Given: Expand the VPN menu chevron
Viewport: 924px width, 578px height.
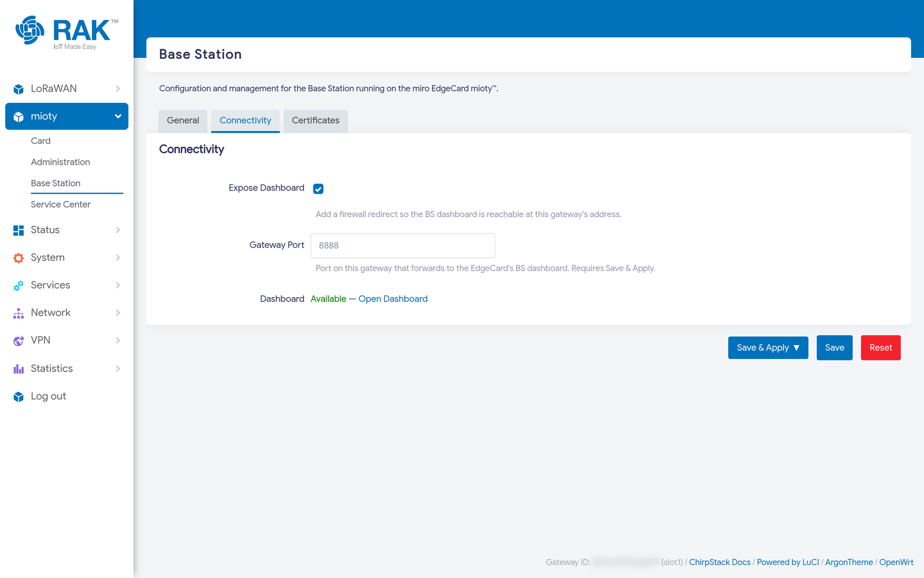Looking at the screenshot, I should tap(118, 340).
